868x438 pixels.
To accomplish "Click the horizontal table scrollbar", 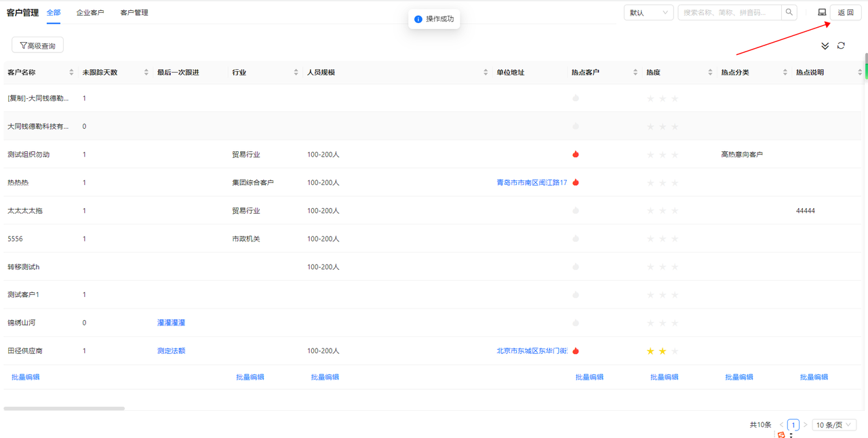I will point(64,408).
